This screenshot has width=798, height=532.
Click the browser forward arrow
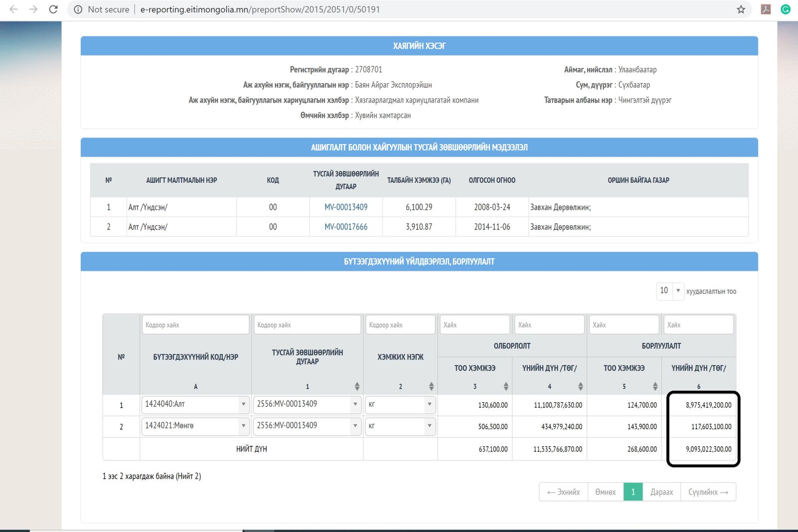pyautogui.click(x=33, y=9)
